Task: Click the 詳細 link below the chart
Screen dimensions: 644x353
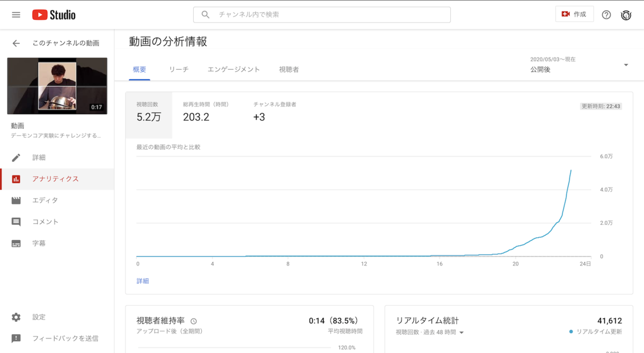Action: coord(143,281)
